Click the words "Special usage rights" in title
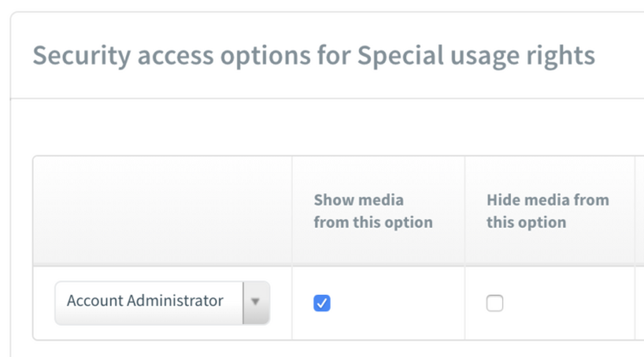The image size is (644, 357). [x=476, y=56]
